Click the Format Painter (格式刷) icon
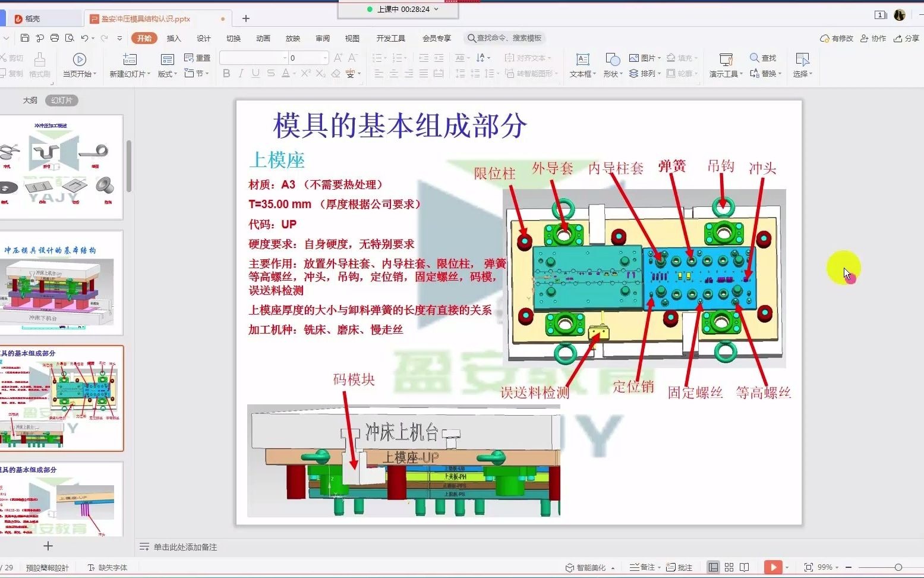Viewport: 924px width, 578px height. pos(40,59)
